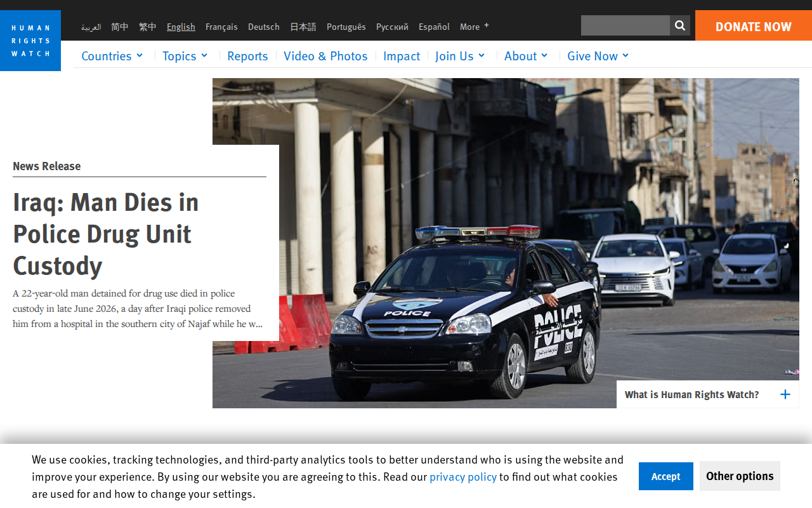This screenshot has width=812, height=508.
Task: Open the Reports menu item
Action: (247, 56)
